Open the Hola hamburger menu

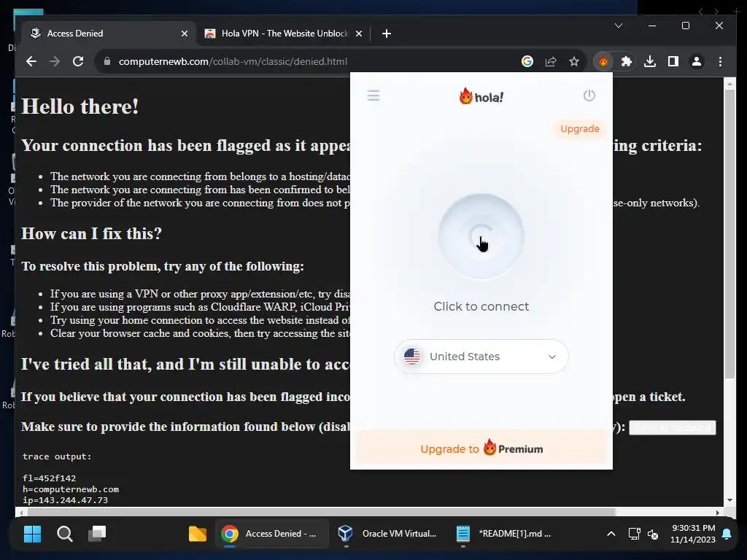(373, 96)
